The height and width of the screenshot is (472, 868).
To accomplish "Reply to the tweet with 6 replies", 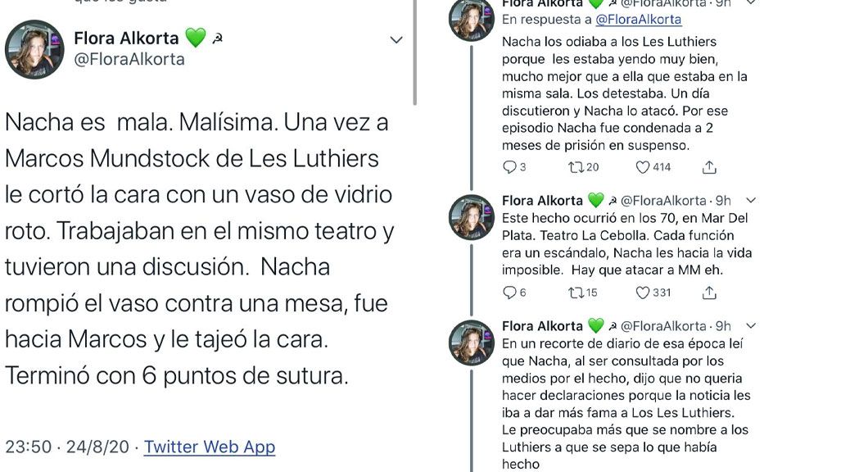I will [509, 293].
